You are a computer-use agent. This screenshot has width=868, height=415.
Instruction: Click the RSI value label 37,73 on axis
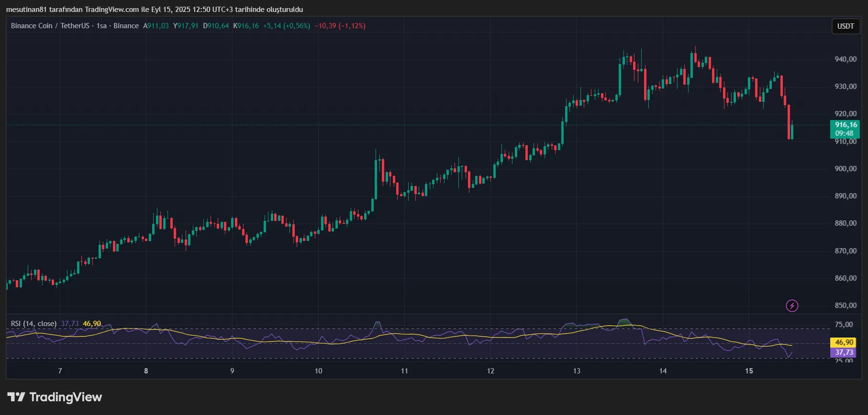(844, 352)
